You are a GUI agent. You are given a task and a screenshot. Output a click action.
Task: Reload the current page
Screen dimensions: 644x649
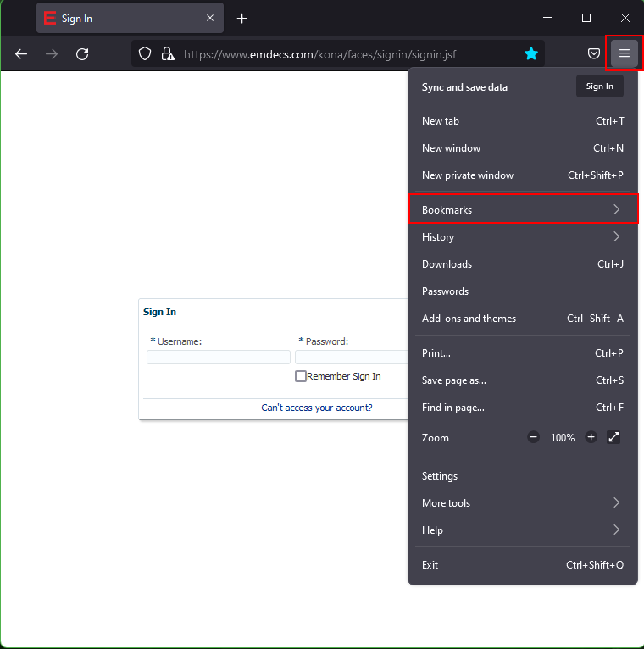tap(82, 53)
